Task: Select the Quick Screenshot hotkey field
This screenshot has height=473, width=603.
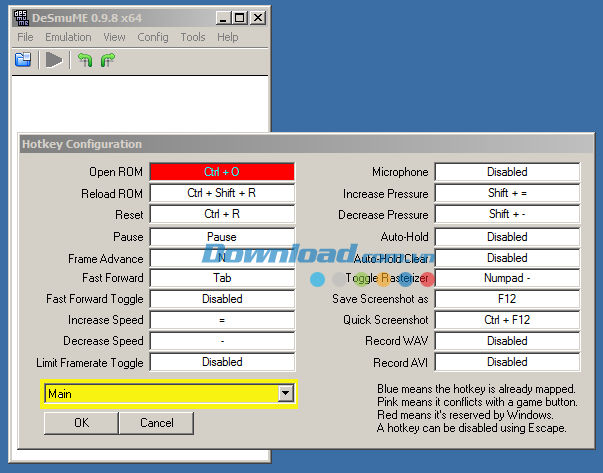Action: [x=507, y=320]
